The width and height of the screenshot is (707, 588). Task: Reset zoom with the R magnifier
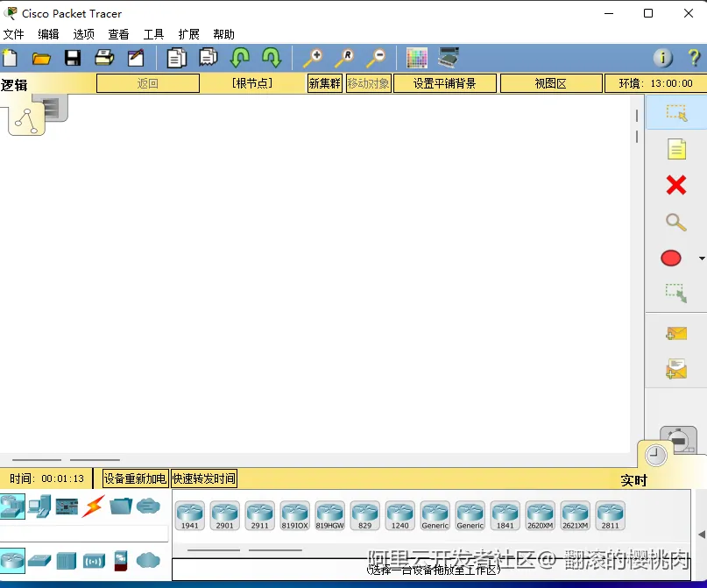pyautogui.click(x=344, y=58)
